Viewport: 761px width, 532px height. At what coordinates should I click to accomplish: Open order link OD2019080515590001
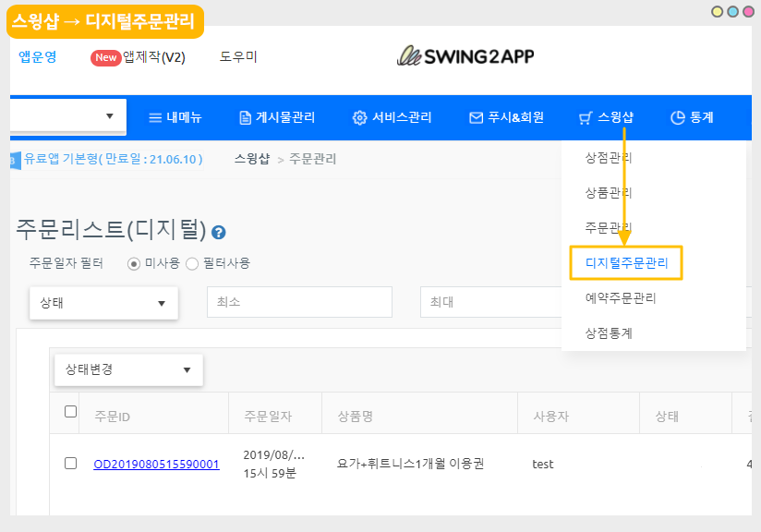[156, 464]
